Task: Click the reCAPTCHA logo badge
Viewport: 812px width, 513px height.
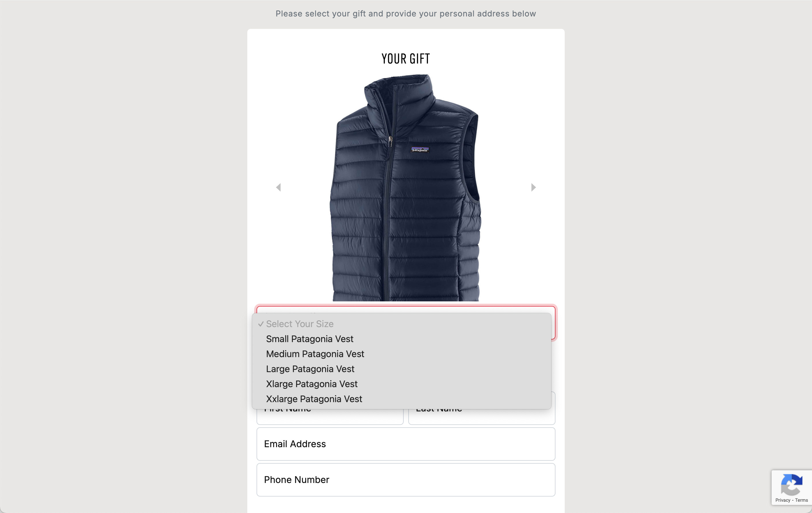Action: [791, 484]
